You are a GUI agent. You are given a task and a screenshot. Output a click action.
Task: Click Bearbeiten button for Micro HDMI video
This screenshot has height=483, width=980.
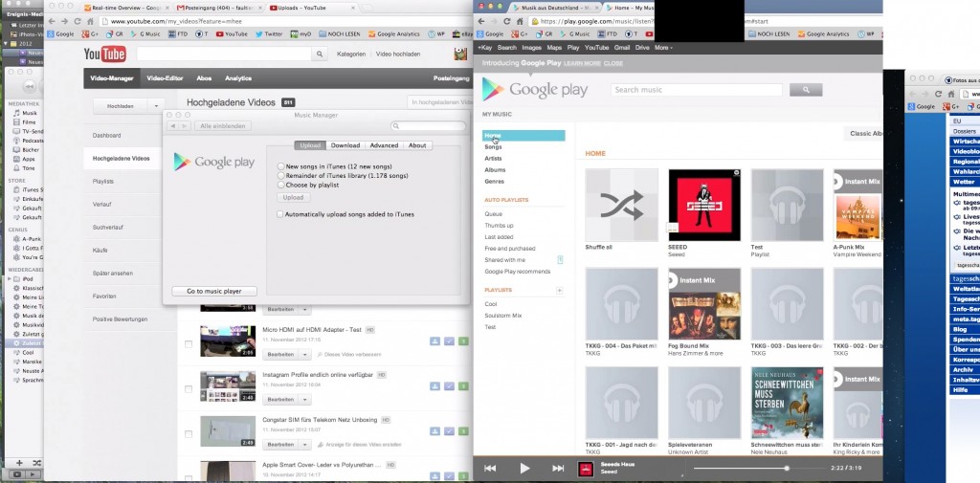tap(281, 354)
